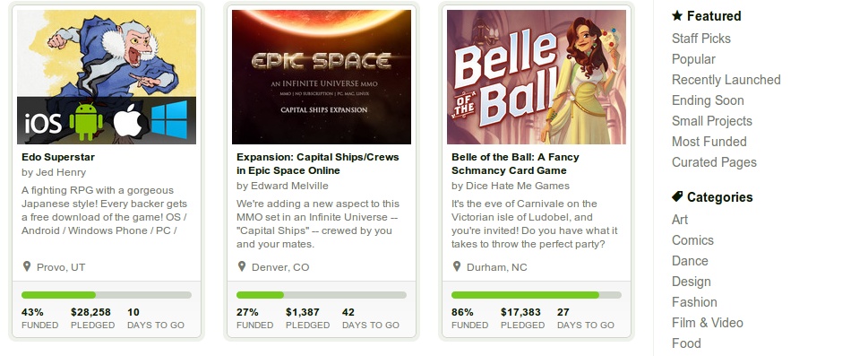The height and width of the screenshot is (356, 868).
Task: Click the location pin icon beside Provo, UT
Action: [27, 266]
